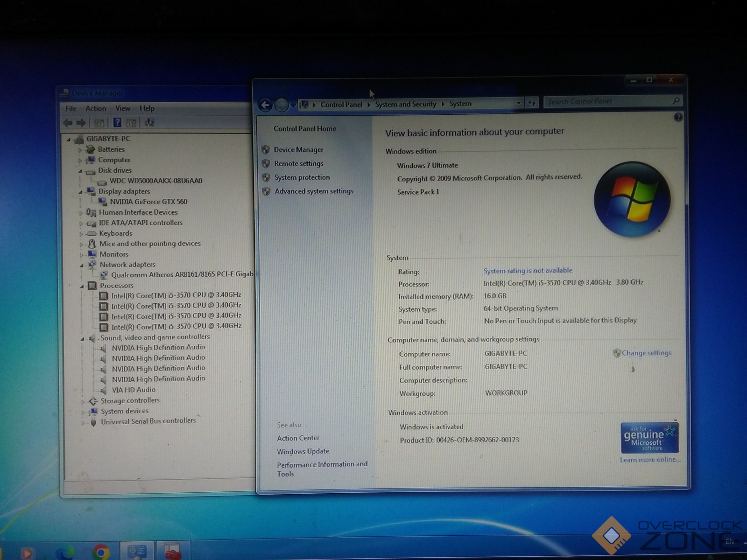
Task: Open the Action Center link
Action: coord(298,438)
